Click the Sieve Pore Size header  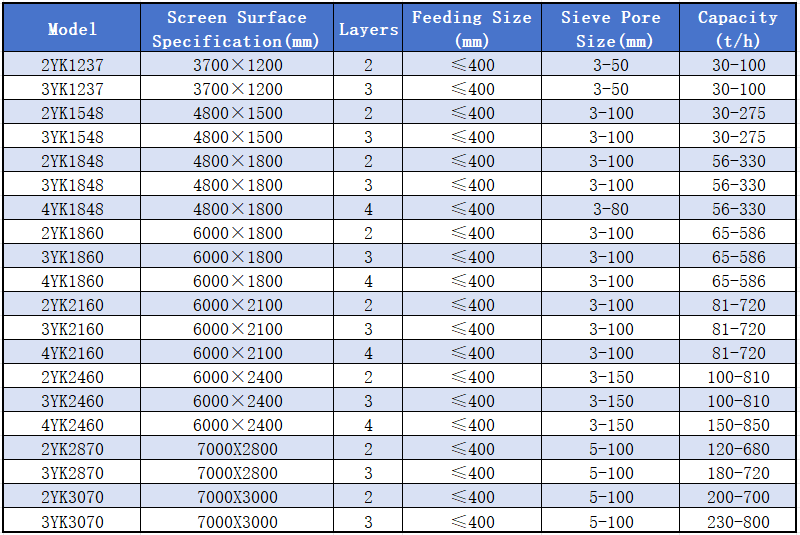coord(610,29)
